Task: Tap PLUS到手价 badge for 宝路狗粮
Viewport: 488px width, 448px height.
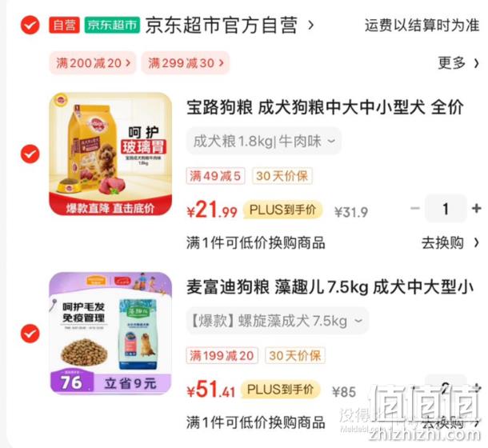Action: click(x=282, y=210)
